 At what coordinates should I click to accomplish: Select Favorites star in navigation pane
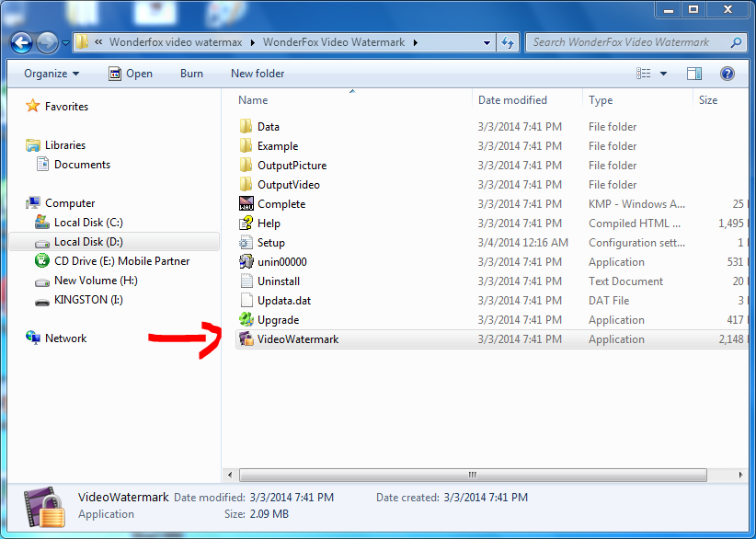pyautogui.click(x=33, y=106)
